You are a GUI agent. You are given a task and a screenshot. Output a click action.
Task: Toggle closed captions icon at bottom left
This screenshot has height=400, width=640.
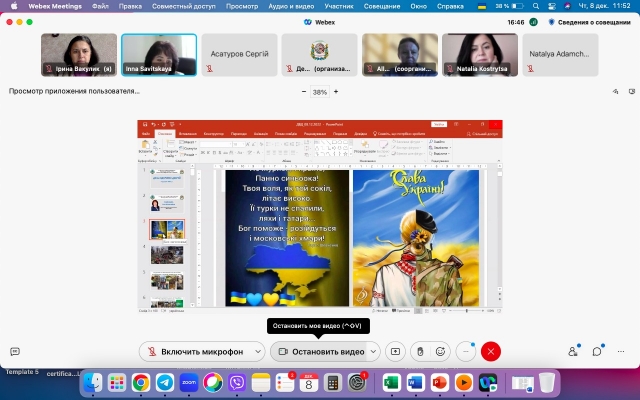[x=15, y=351]
